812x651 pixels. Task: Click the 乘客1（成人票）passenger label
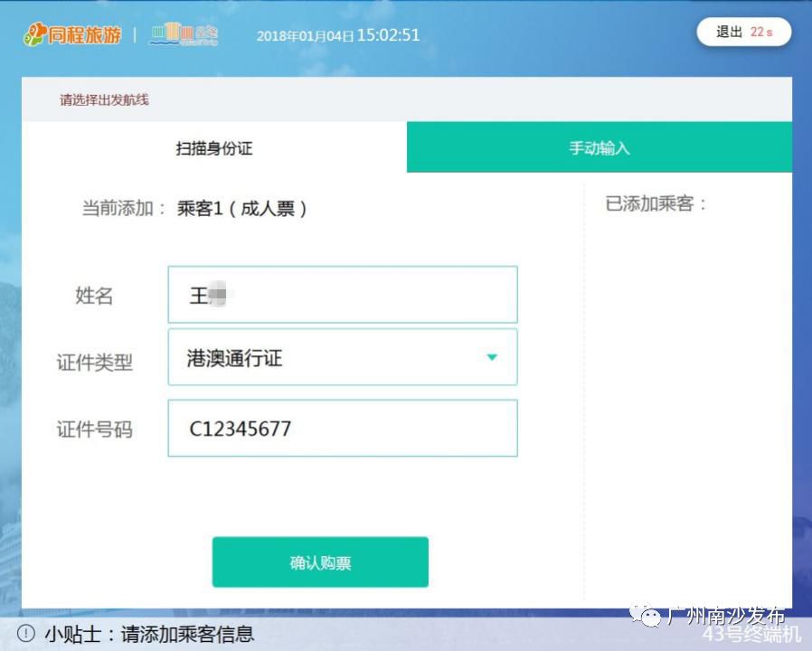(244, 208)
